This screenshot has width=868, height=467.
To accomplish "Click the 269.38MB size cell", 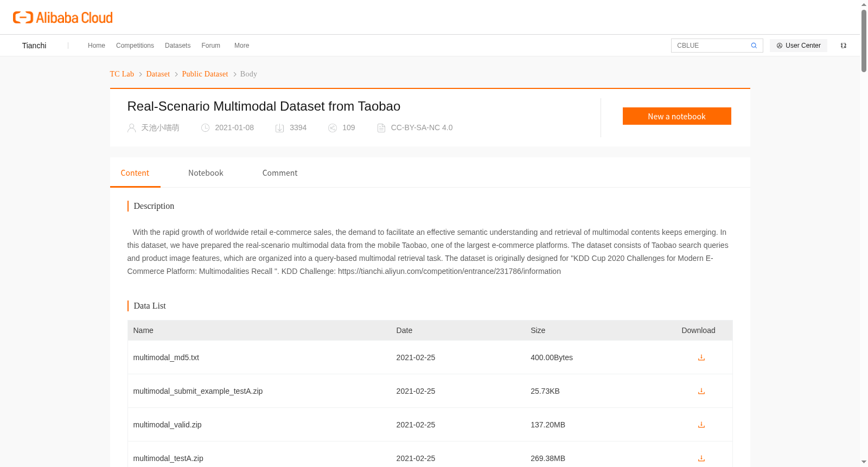I will (x=548, y=458).
